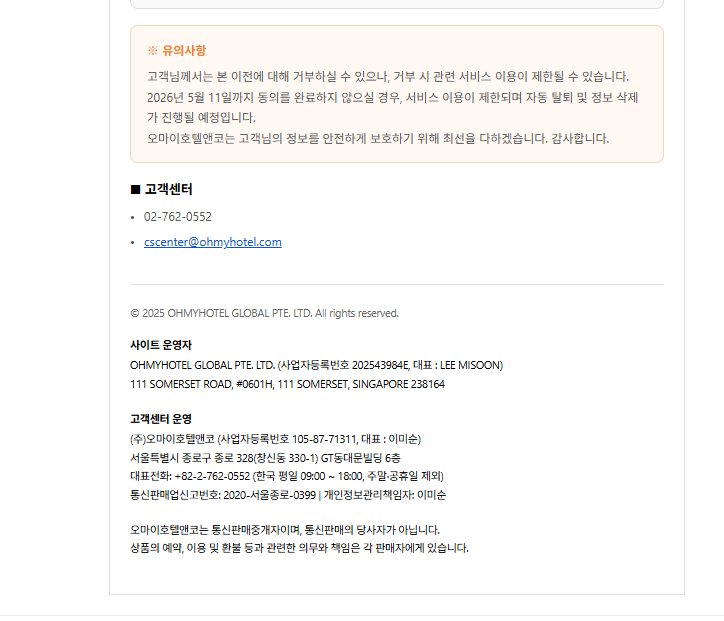
Task: Click the copyright line for OHMYHOTEL GLOBAL
Action: [x=264, y=313]
